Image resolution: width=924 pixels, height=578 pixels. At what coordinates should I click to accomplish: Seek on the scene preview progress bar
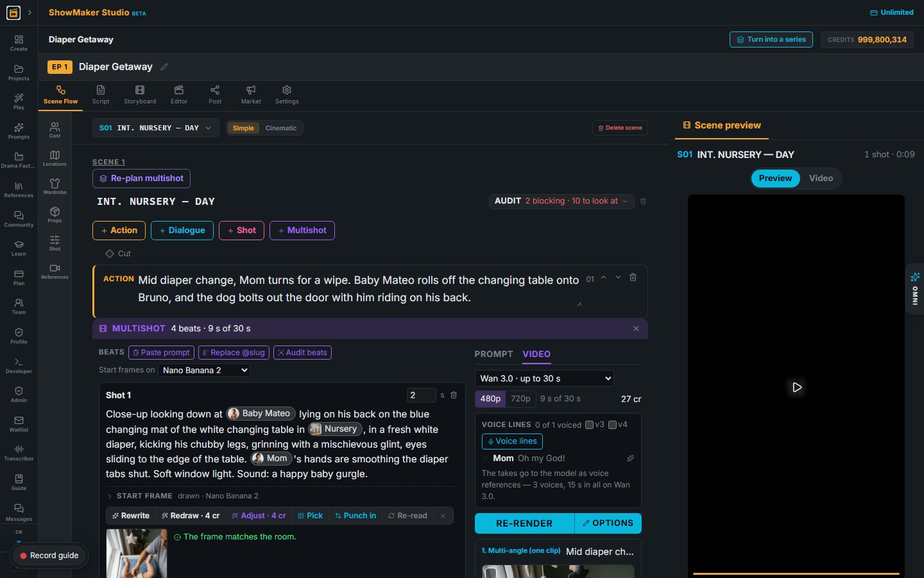tap(796, 574)
